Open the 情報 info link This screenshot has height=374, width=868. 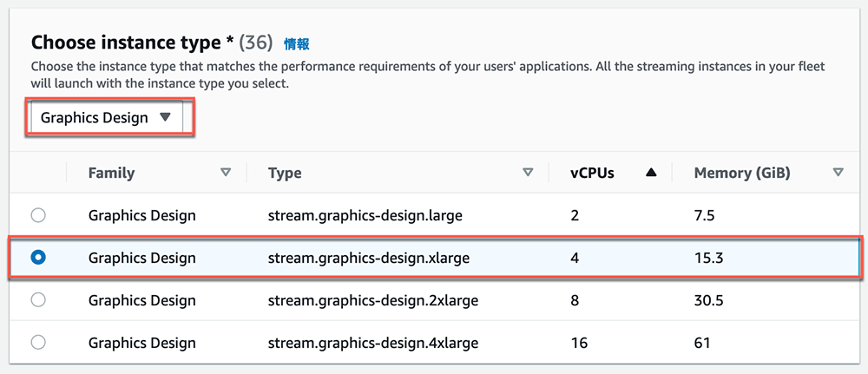(x=297, y=43)
